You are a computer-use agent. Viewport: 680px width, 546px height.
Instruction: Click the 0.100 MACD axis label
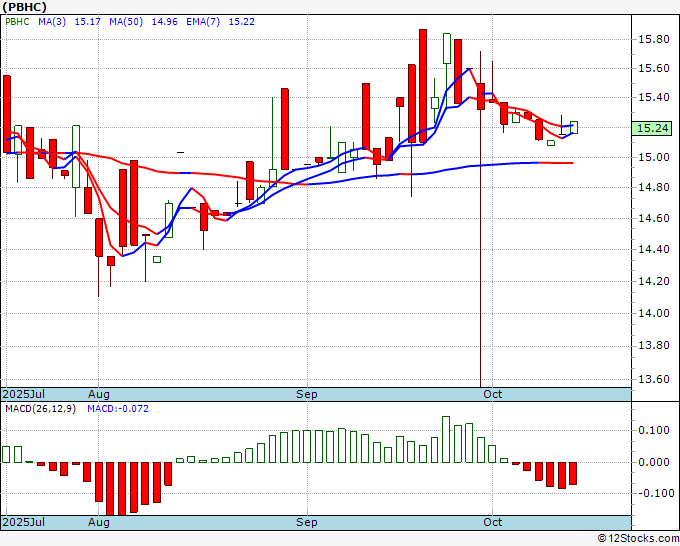(654, 431)
